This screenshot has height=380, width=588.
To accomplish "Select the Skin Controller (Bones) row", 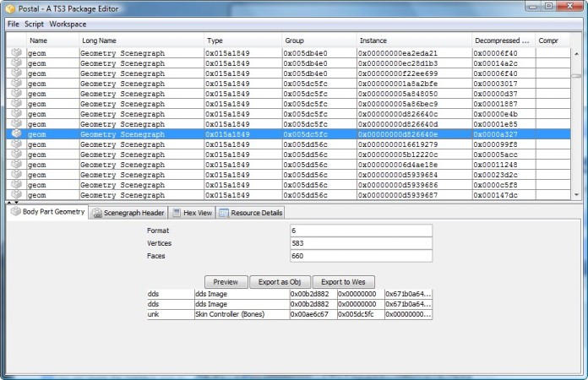I will [x=240, y=314].
